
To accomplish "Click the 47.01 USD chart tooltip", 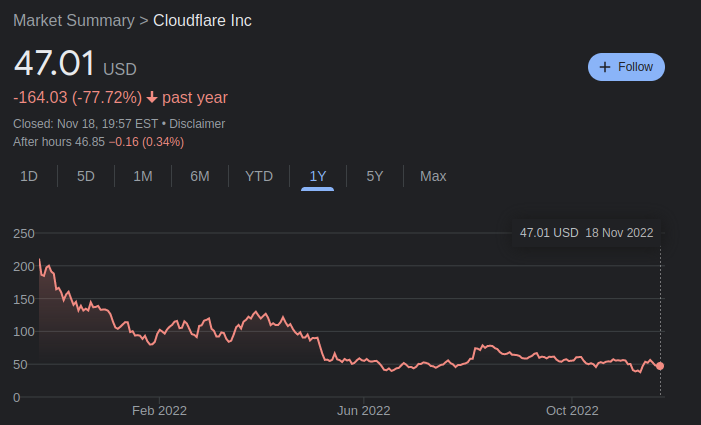I will [586, 233].
